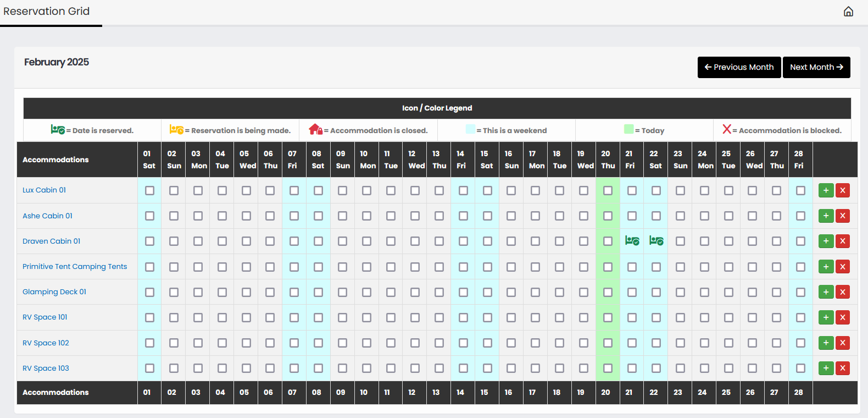Check Lux Cabin 01 box for Feb 01
This screenshot has height=418, width=868.
[149, 190]
